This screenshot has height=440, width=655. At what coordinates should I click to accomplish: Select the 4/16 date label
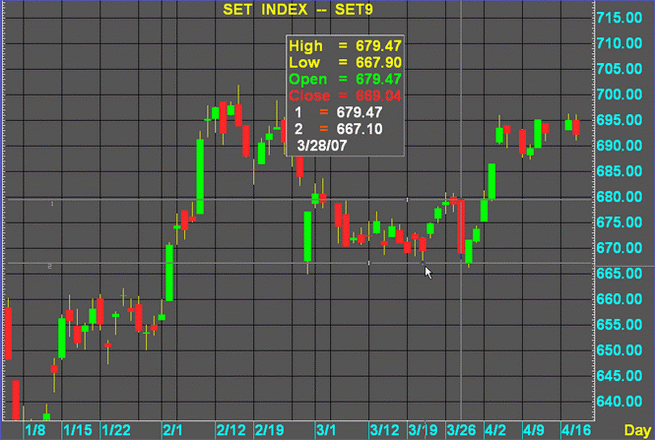click(x=576, y=430)
